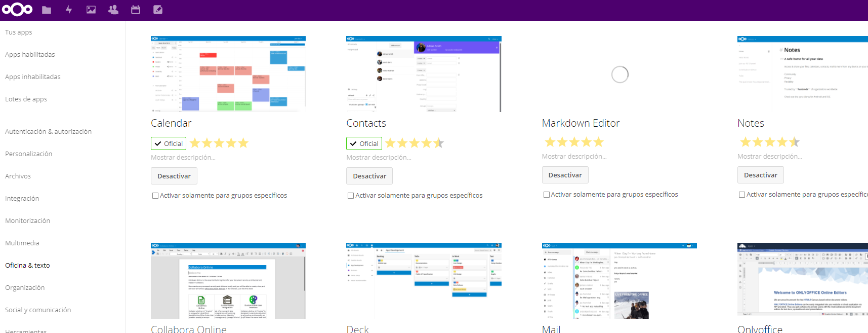Viewport: 868px width, 333px height.
Task: Select Oficina & texto category
Action: click(x=28, y=265)
